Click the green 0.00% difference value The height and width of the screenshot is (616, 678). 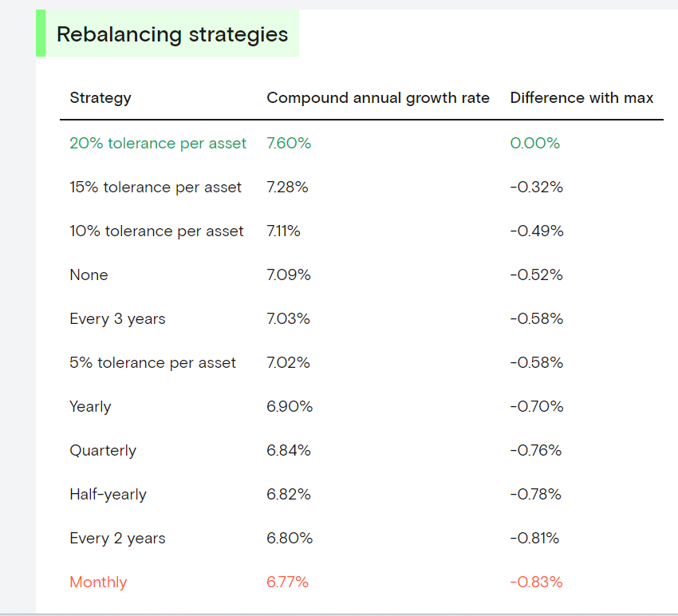click(x=535, y=144)
